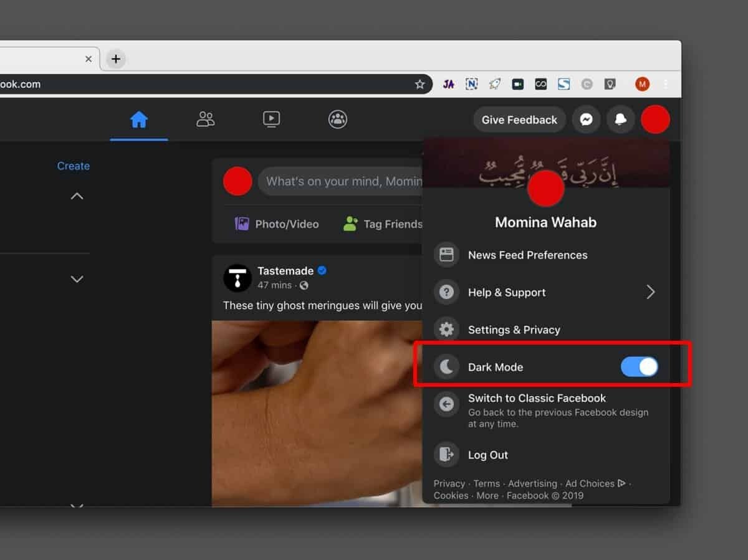Click the Give Feedback button
The width and height of the screenshot is (748, 560).
(x=519, y=120)
